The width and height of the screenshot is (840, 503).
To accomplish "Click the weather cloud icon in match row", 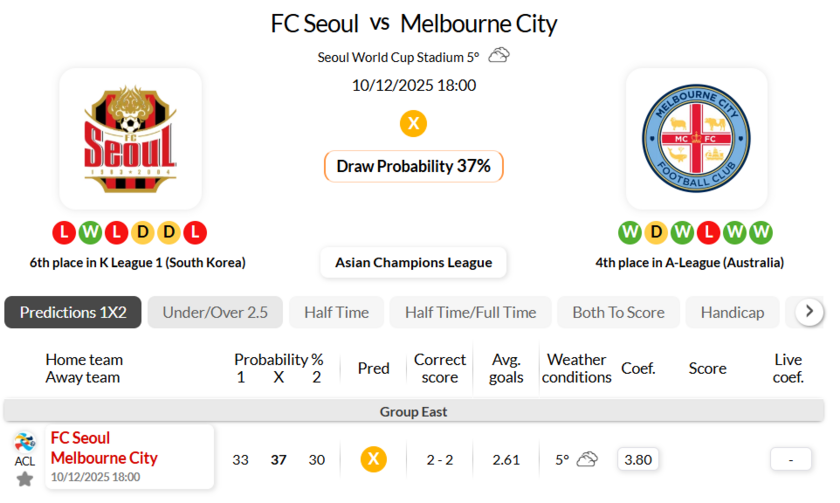I will (x=587, y=459).
